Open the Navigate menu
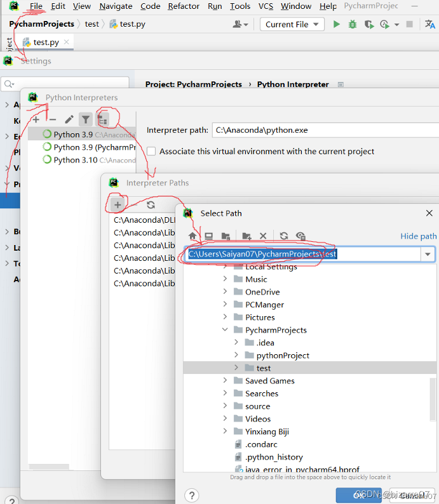The image size is (439, 504). click(x=116, y=6)
